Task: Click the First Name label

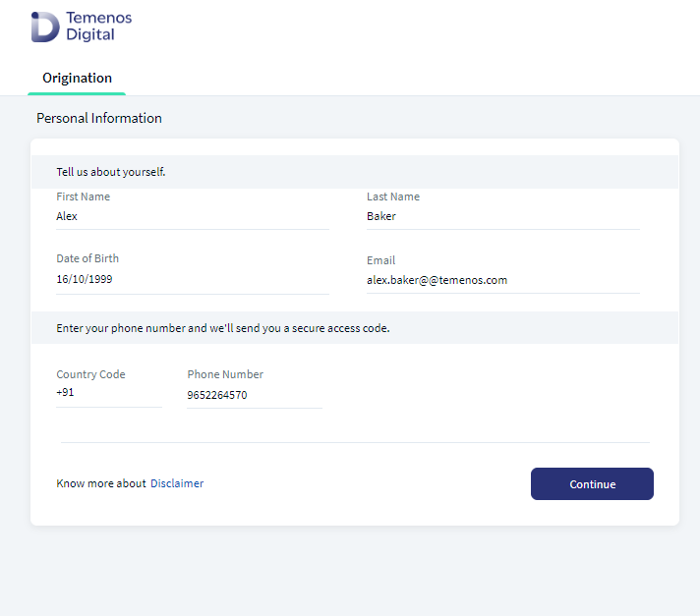Action: click(x=83, y=196)
